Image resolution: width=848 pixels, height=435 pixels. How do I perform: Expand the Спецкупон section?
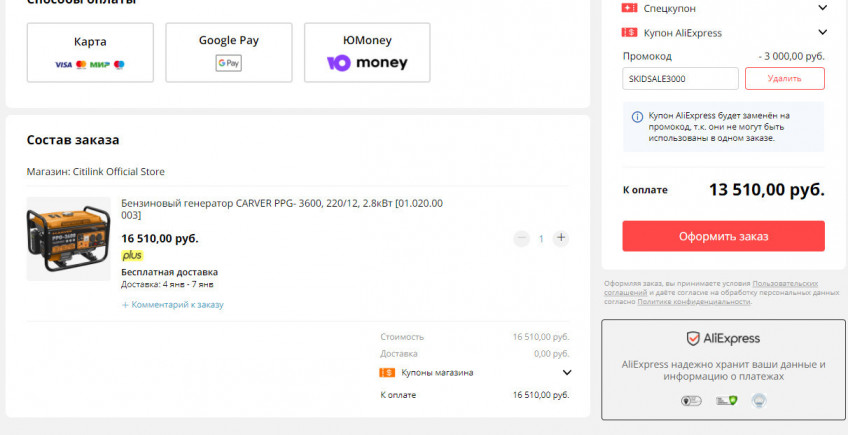click(822, 8)
